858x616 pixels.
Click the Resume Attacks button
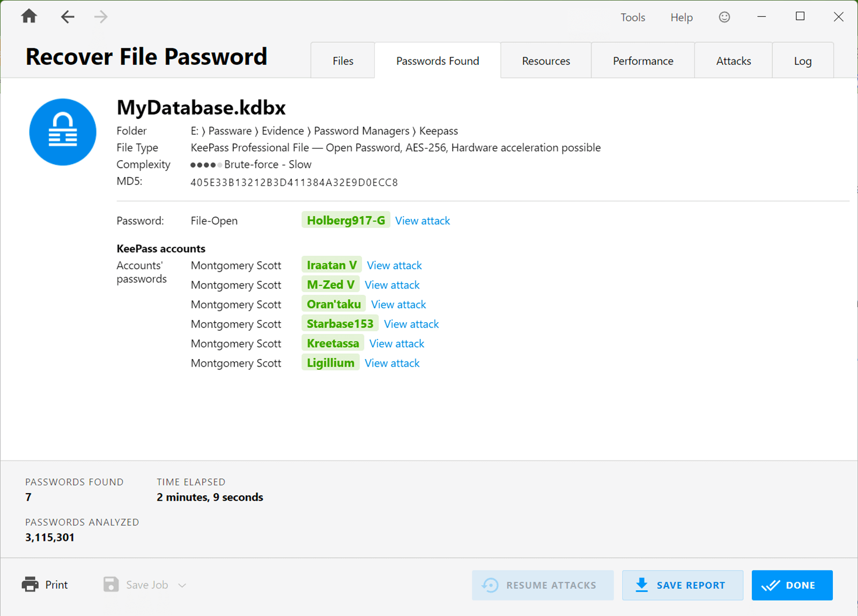542,585
